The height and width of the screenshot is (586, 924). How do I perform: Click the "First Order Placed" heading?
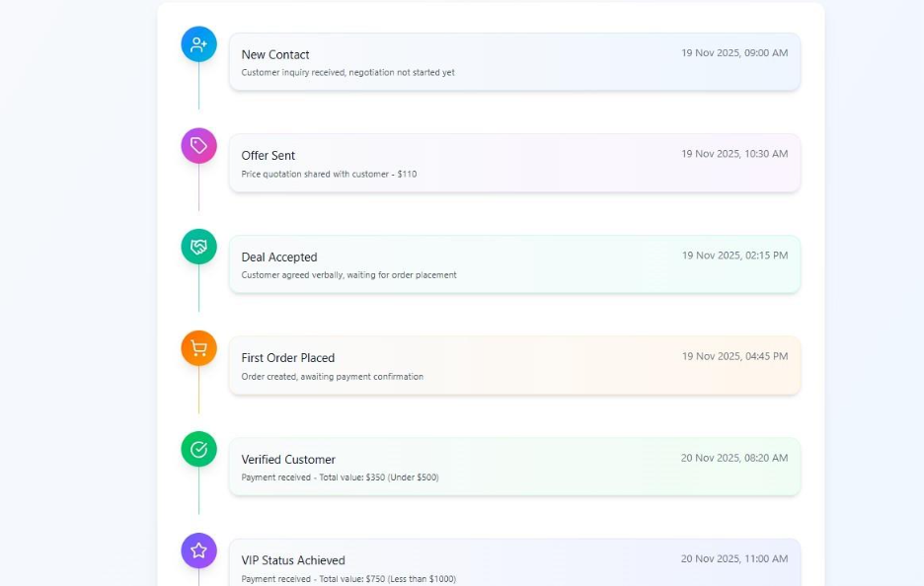288,358
